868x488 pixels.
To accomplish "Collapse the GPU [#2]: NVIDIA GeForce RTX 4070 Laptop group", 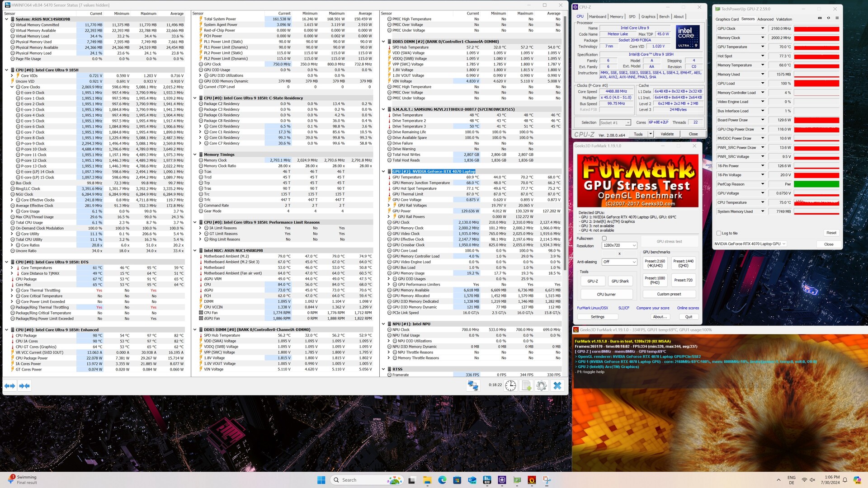I will 383,172.
